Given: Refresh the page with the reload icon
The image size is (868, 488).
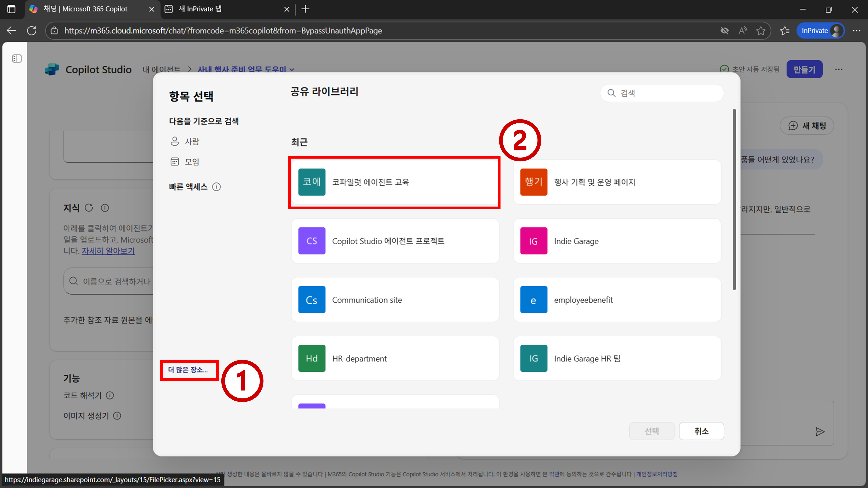Looking at the screenshot, I should pyautogui.click(x=32, y=31).
